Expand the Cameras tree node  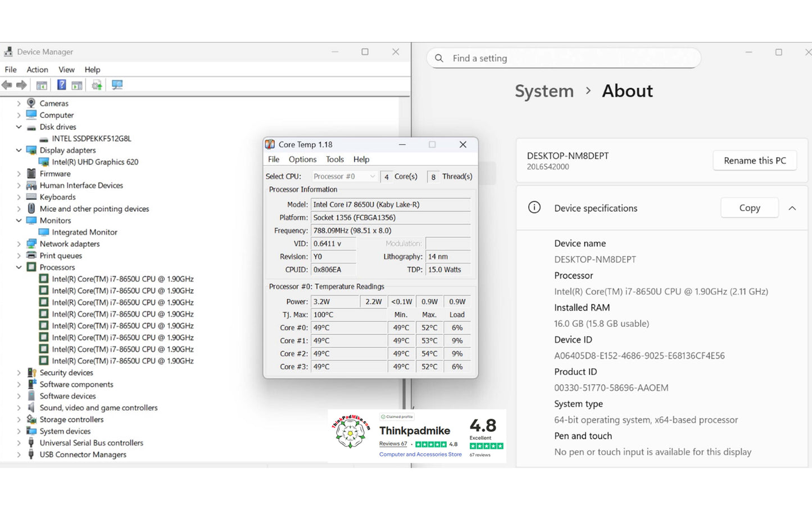click(19, 103)
